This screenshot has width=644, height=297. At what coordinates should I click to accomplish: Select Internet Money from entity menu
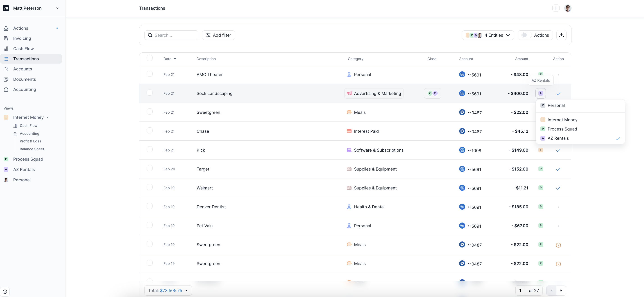point(562,120)
